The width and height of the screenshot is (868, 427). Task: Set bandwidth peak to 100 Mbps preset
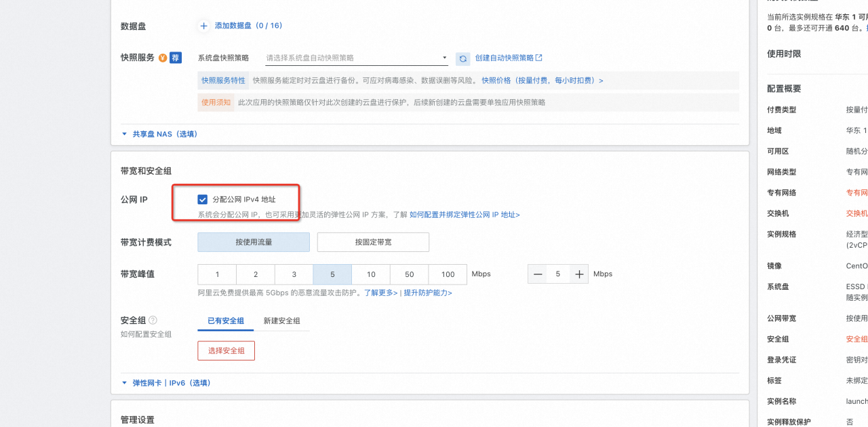point(448,274)
